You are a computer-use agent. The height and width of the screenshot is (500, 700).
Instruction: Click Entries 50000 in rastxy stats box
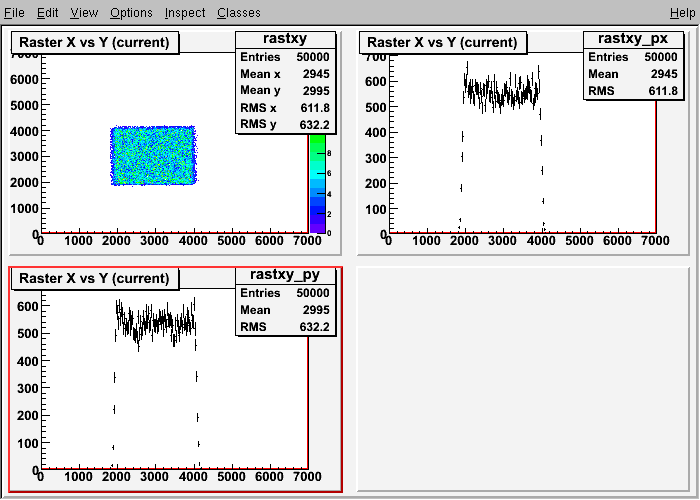pyautogui.click(x=285, y=57)
